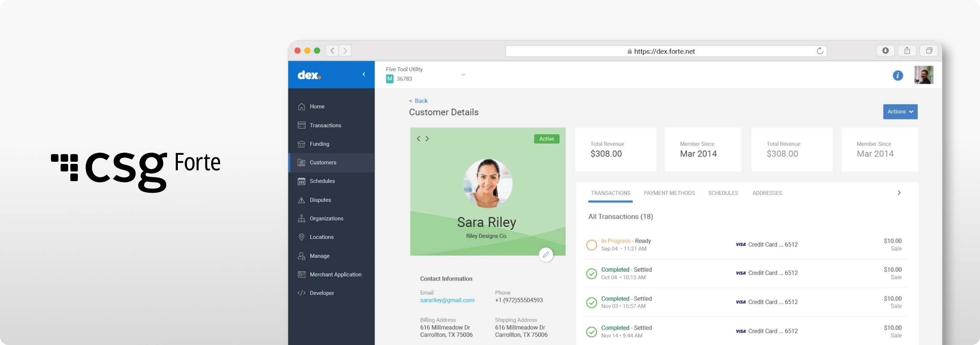
Task: Open Organizations in the sidebar
Action: tap(331, 219)
